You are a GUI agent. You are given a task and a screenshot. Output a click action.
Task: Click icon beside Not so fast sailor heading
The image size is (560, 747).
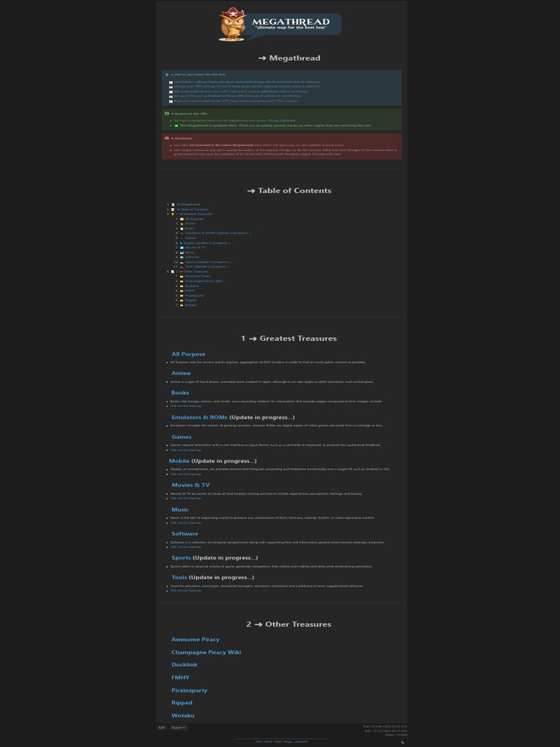click(x=167, y=75)
